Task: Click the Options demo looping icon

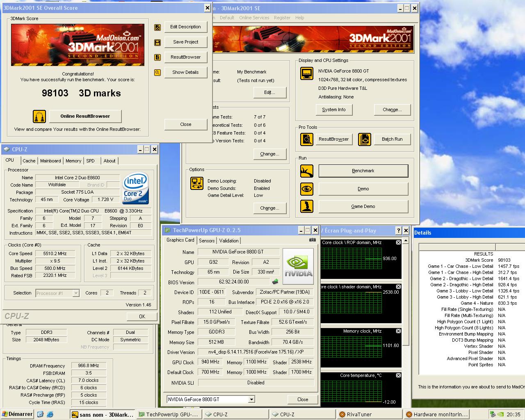Action: click(197, 183)
